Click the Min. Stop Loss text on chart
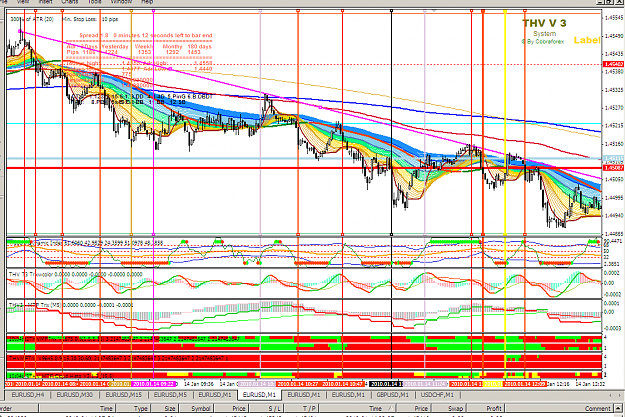625x417 pixels. (90, 19)
